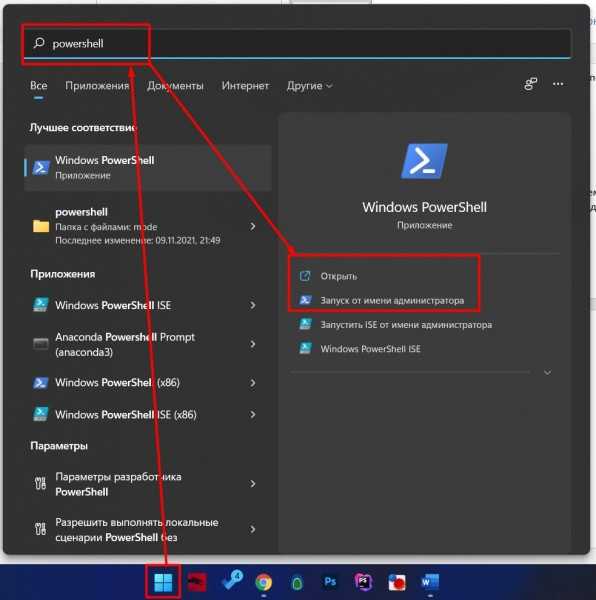Open Windows PowerShell ISE from details pane
This screenshot has height=600, width=596.
click(370, 349)
